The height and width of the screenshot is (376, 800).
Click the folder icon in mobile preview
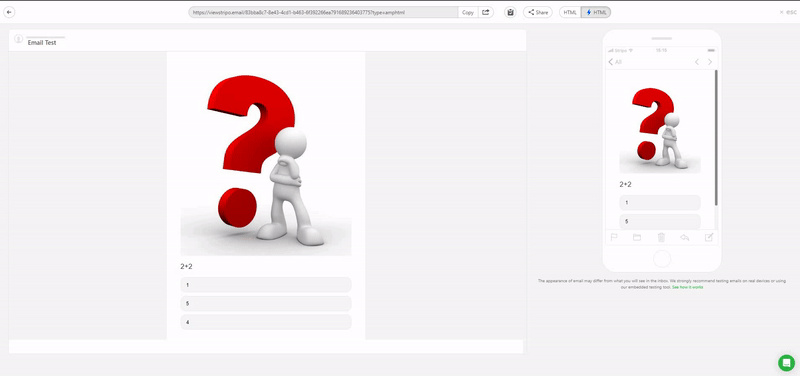[637, 237]
